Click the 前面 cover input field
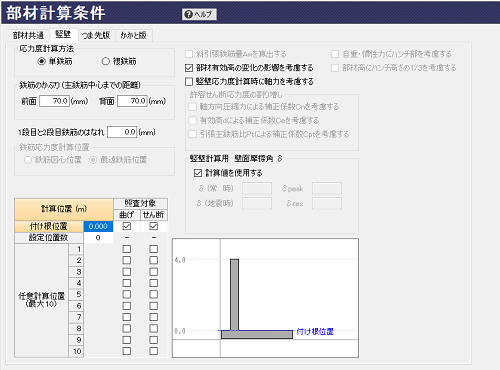 (x=54, y=101)
